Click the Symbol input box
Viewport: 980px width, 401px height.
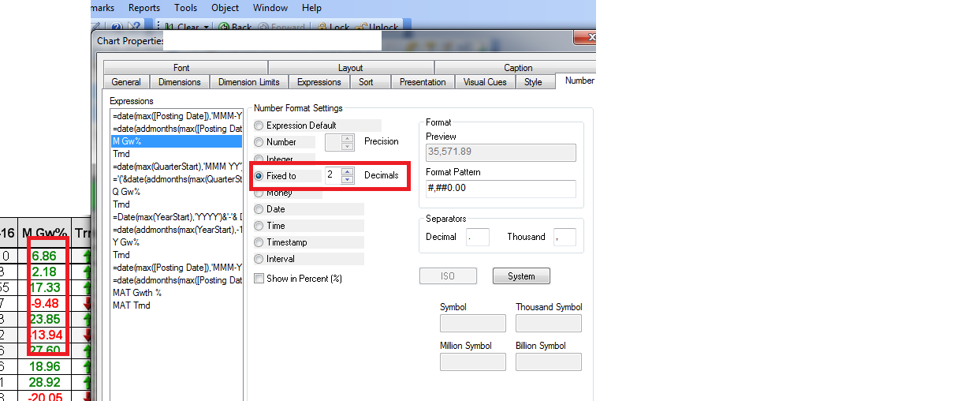click(x=473, y=323)
